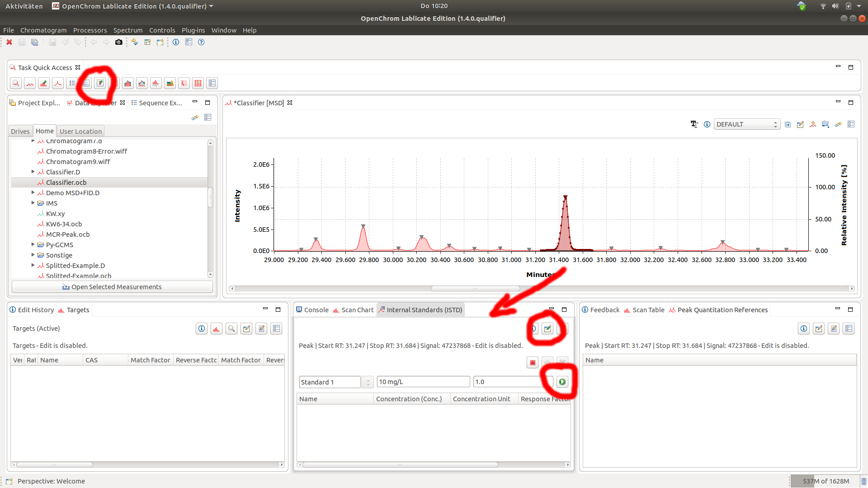Add standard with green play button

tap(562, 382)
